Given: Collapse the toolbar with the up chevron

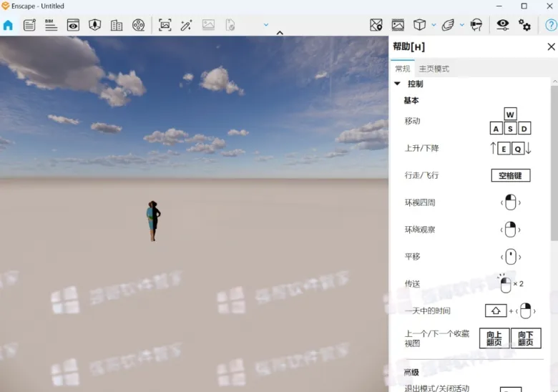Looking at the screenshot, I should coord(280,33).
